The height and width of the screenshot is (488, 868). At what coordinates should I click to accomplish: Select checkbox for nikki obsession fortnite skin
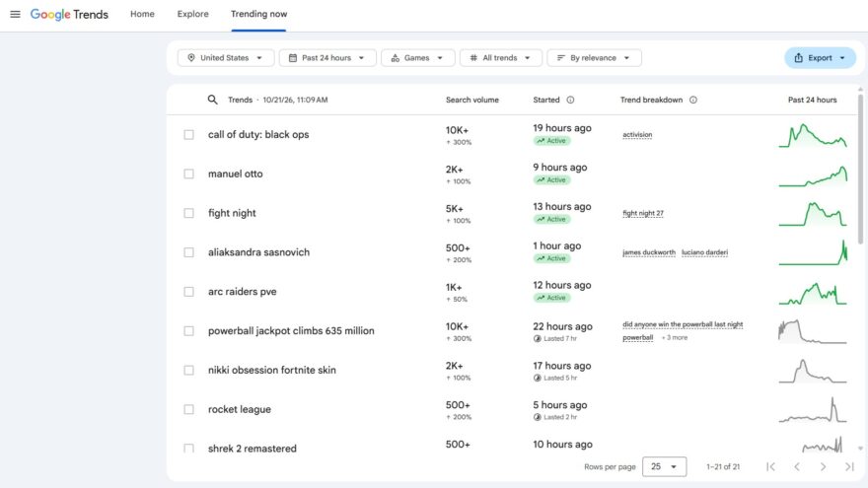tap(188, 370)
